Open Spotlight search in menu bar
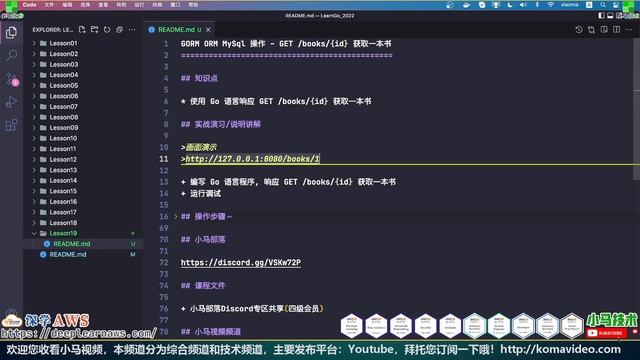Viewport: 640px width, 360px height. coord(603,5)
